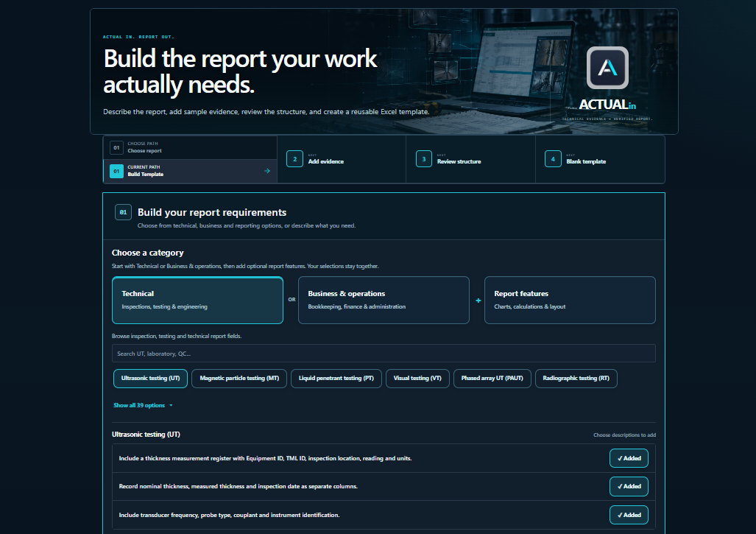Click 'Browse inspection, testing and technical report fields.' text
This screenshot has width=756, height=534.
point(177,336)
